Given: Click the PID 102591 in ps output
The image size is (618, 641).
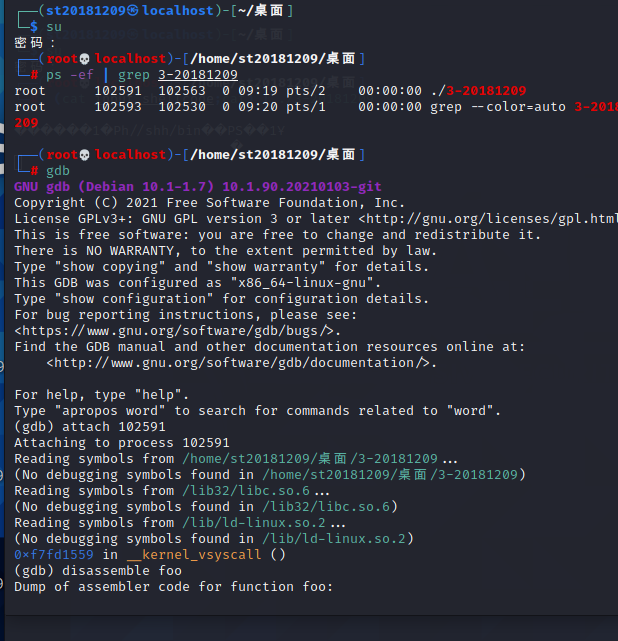Looking at the screenshot, I should click(118, 91).
